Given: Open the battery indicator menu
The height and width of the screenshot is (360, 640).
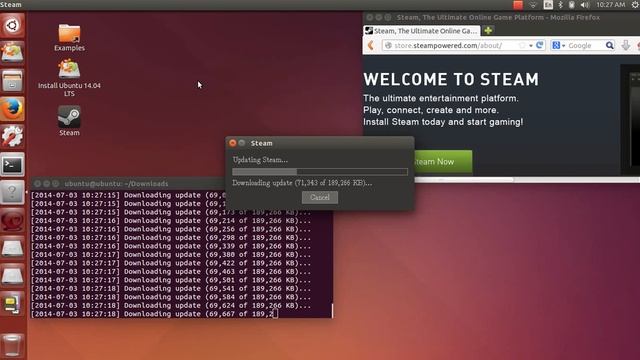Looking at the screenshot, I should [x=572, y=5].
